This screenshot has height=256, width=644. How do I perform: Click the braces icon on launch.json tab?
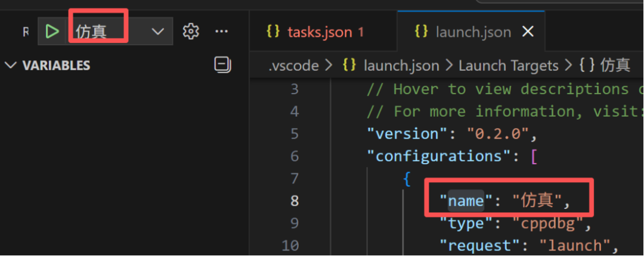422,32
